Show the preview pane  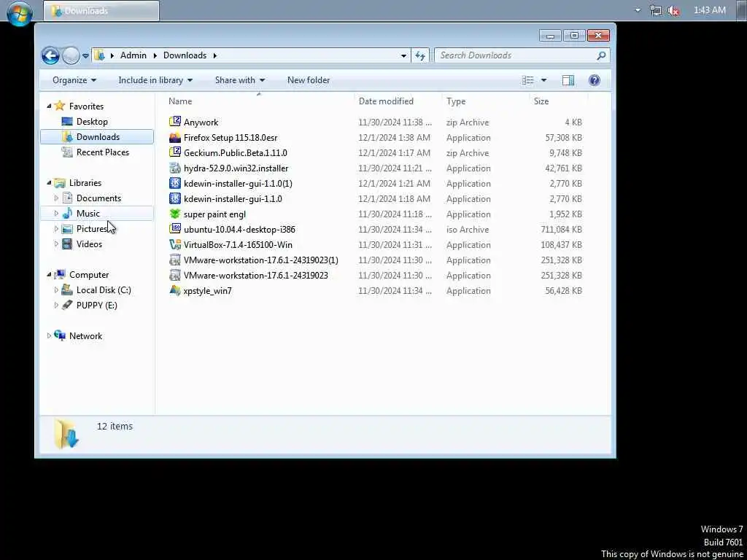[568, 80]
